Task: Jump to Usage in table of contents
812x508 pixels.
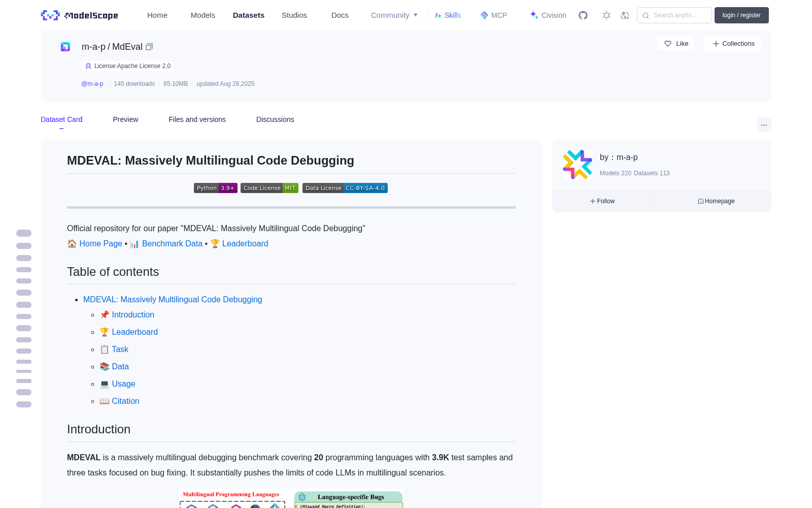Action: (123, 384)
